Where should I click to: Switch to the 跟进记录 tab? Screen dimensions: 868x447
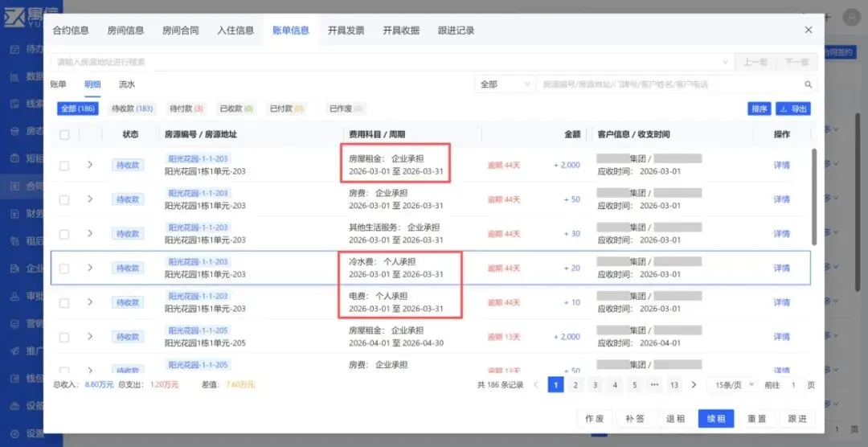456,31
